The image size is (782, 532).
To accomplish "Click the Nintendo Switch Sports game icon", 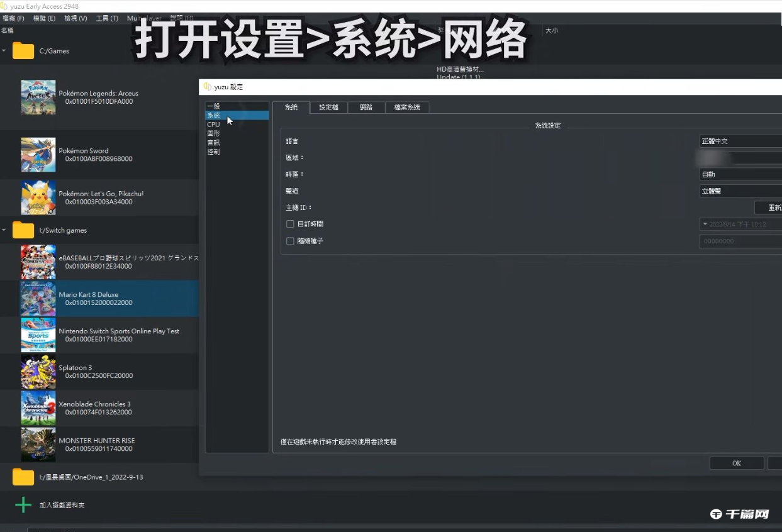I will tap(38, 335).
